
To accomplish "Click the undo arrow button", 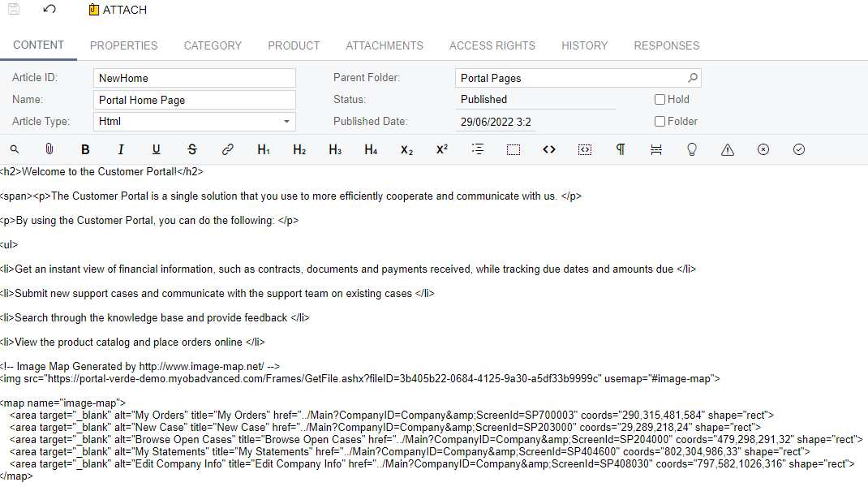I will click(x=49, y=9).
